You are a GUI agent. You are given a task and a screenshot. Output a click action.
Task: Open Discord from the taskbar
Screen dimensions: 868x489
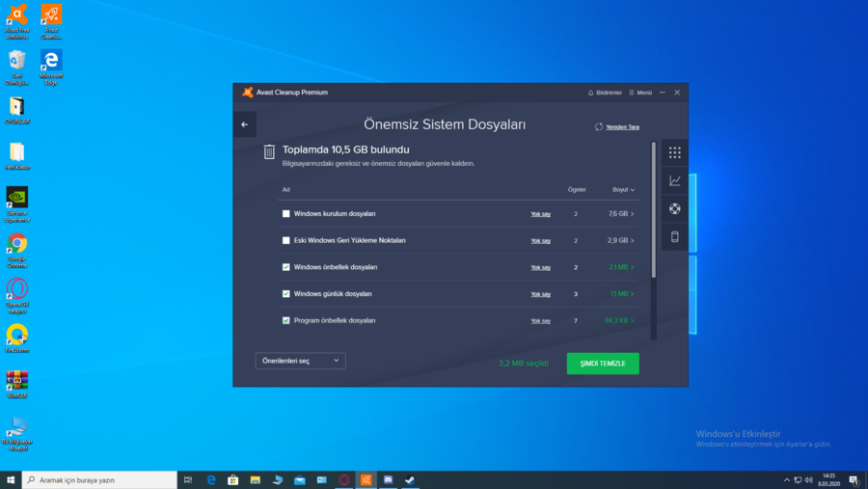tap(388, 480)
